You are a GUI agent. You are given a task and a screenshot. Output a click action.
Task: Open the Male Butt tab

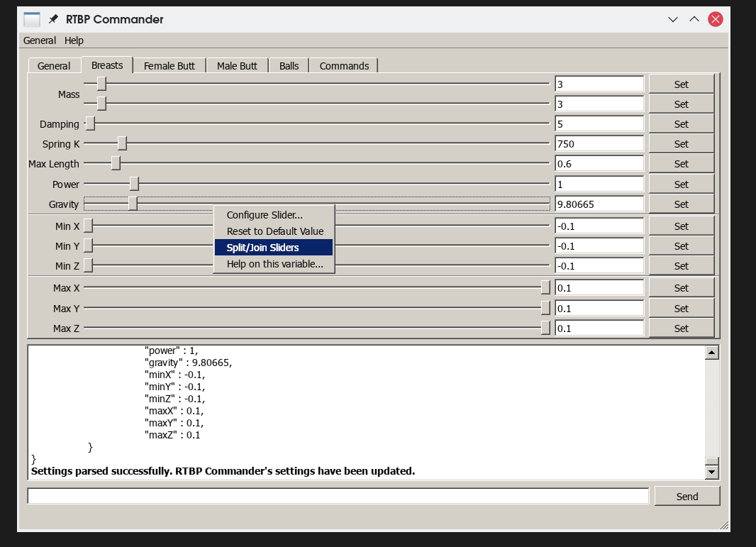pos(237,65)
